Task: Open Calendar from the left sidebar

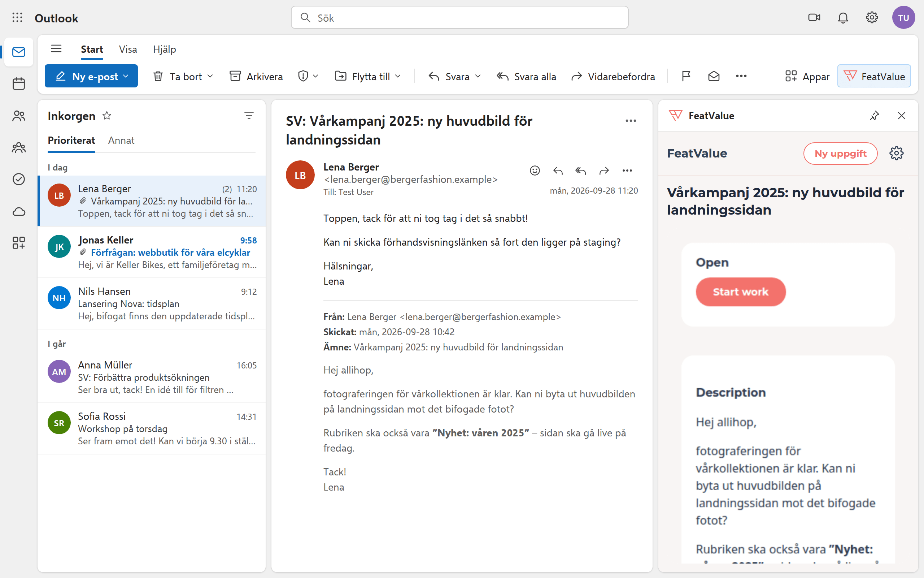Action: tap(19, 84)
